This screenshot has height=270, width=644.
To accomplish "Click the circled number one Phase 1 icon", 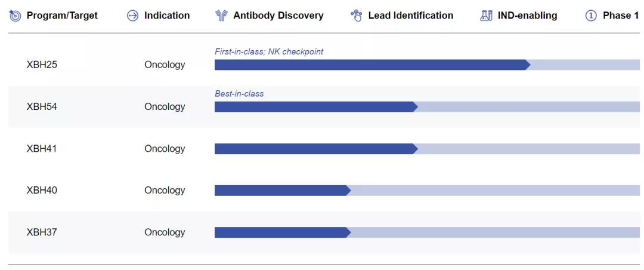I will click(591, 16).
